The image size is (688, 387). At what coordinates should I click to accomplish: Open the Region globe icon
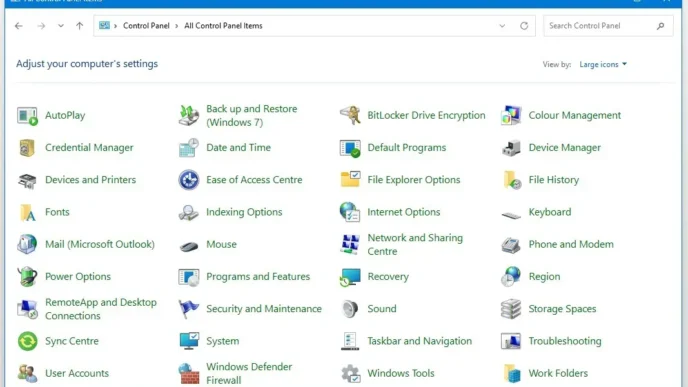point(511,276)
